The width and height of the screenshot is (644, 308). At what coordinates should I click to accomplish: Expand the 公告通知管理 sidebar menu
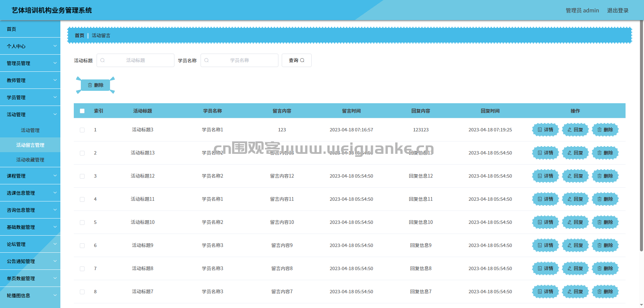(30, 261)
